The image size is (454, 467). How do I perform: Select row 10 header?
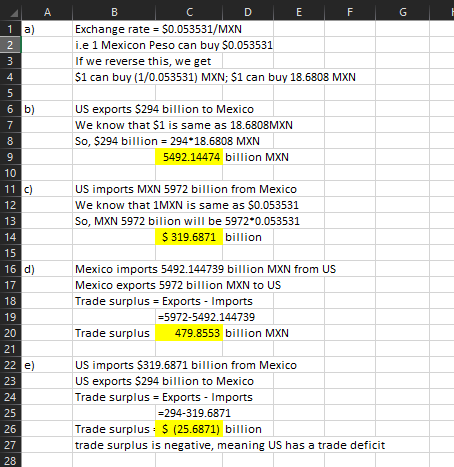(10, 173)
